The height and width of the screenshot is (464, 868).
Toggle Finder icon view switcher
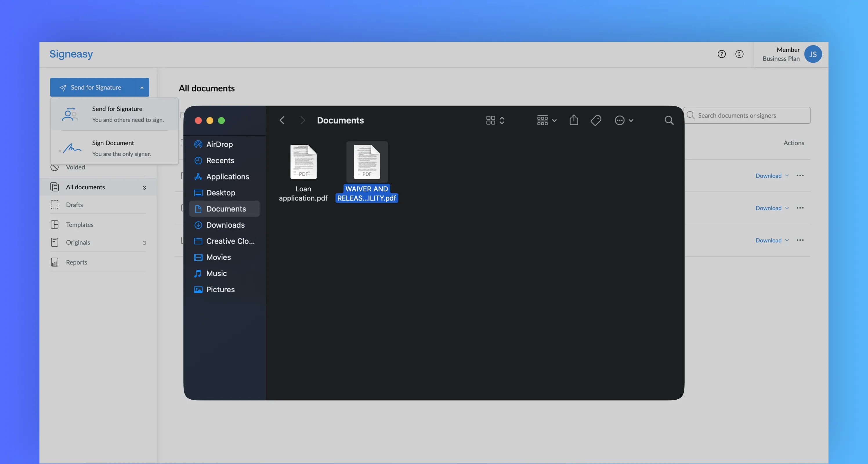495,120
